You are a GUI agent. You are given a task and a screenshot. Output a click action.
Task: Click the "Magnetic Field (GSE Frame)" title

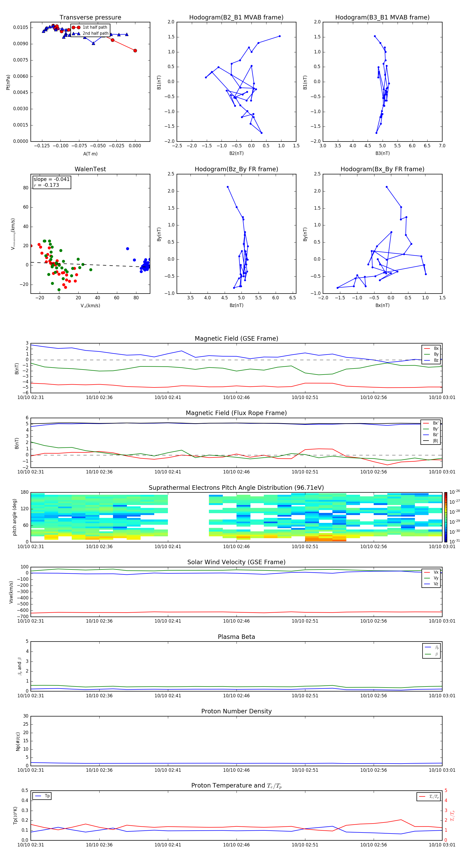click(x=236, y=339)
